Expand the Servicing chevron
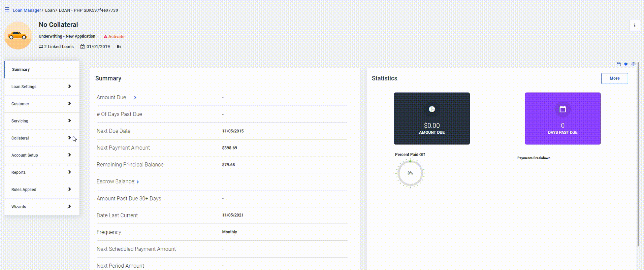 point(69,121)
